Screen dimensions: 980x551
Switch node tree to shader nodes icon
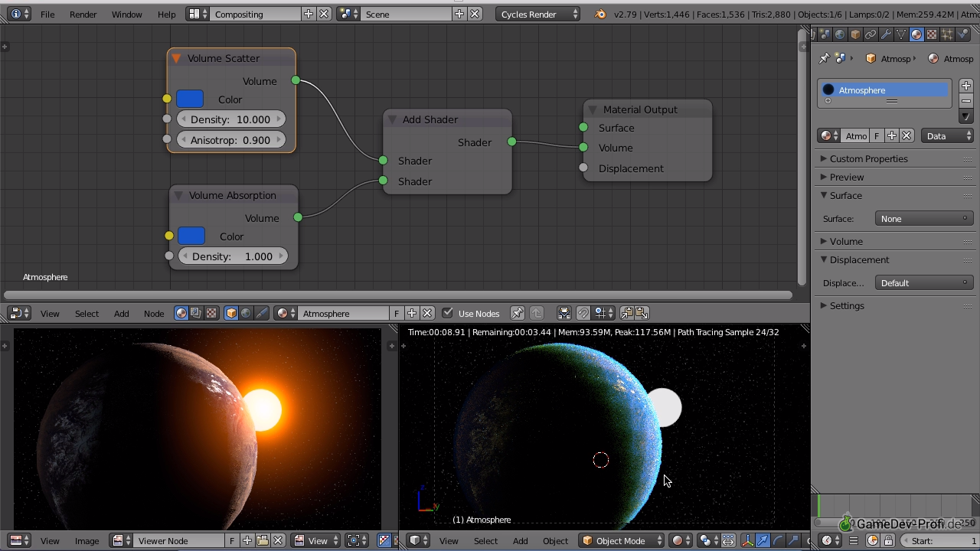(x=181, y=313)
